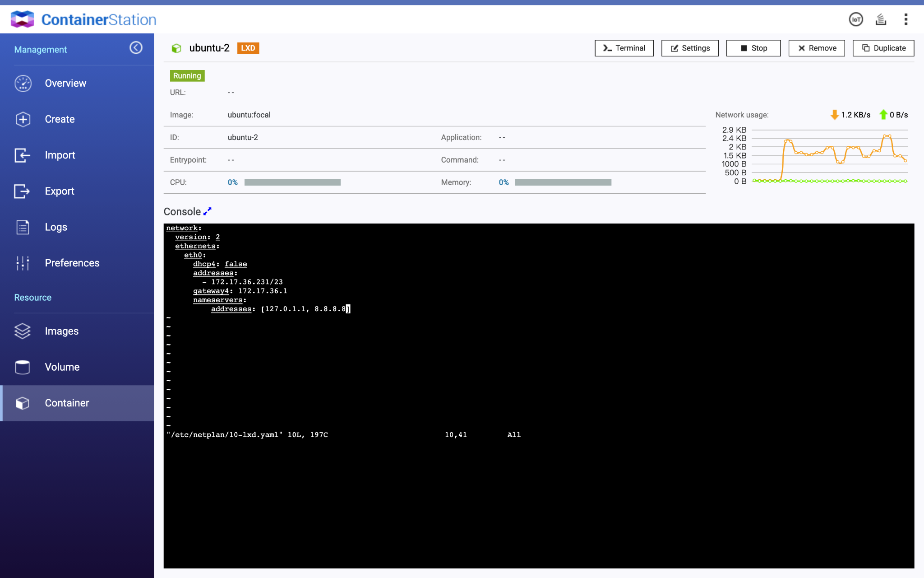Click the Create plus hexagon icon
This screenshot has height=578, width=924.
(23, 119)
